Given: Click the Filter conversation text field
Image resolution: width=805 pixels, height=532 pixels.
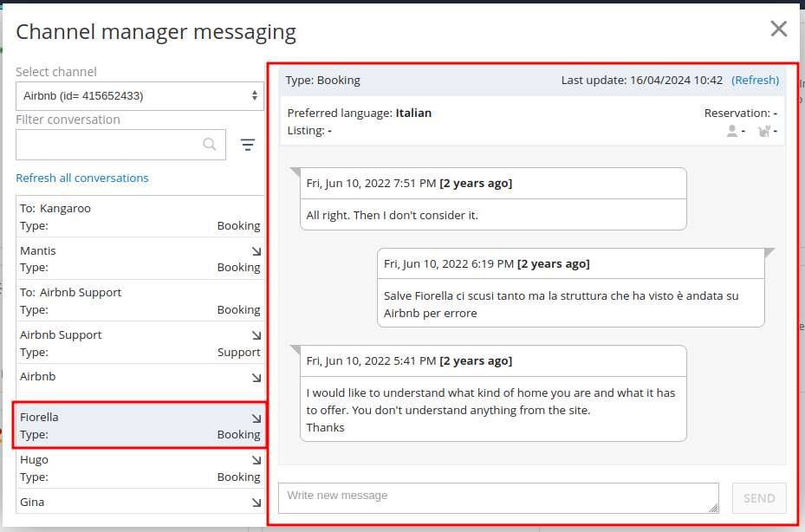Looking at the screenshot, I should point(108,145).
